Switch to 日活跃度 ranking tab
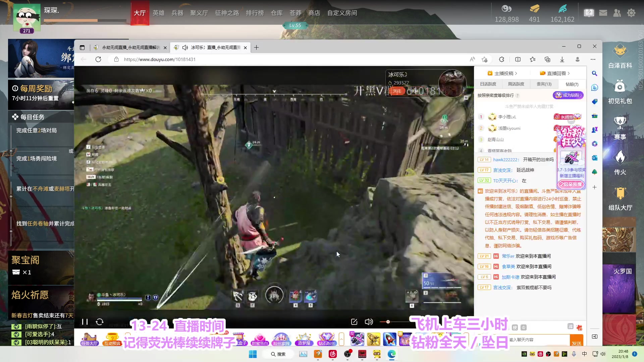The height and width of the screenshot is (362, 644). tap(488, 84)
